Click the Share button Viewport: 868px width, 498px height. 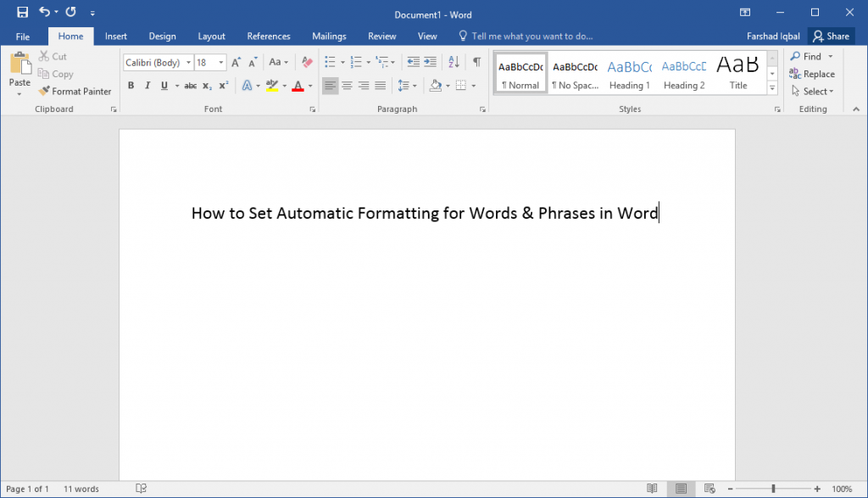tap(832, 36)
